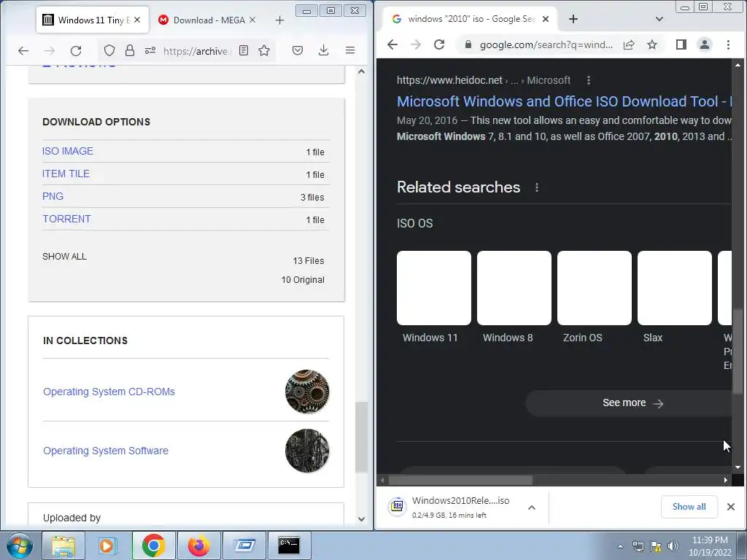
Task: Open options menu beside heidoc.net result
Action: click(x=589, y=80)
